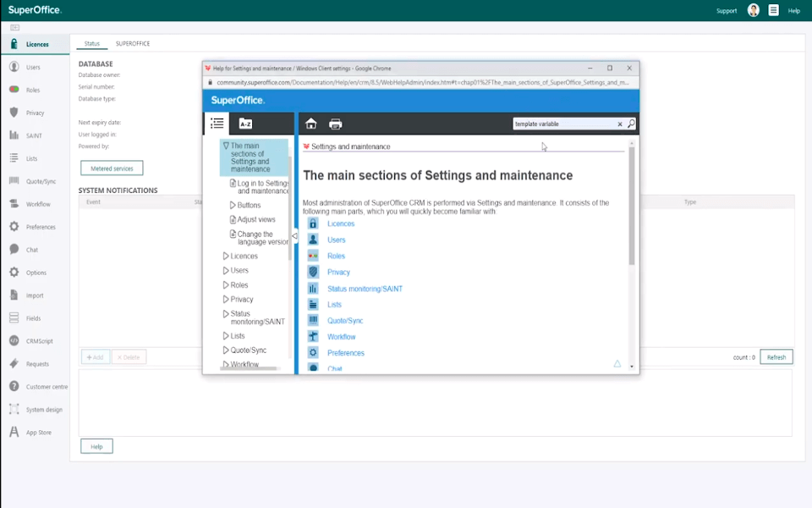Viewport: 812px width, 508px height.
Task: Open Log in to Settings topic
Action: [262, 187]
